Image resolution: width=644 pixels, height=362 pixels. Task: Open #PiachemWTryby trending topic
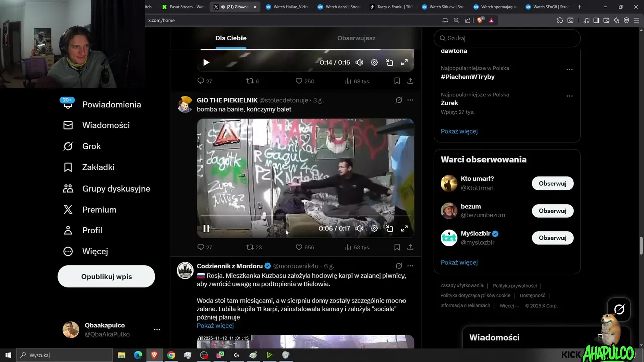coord(467,77)
